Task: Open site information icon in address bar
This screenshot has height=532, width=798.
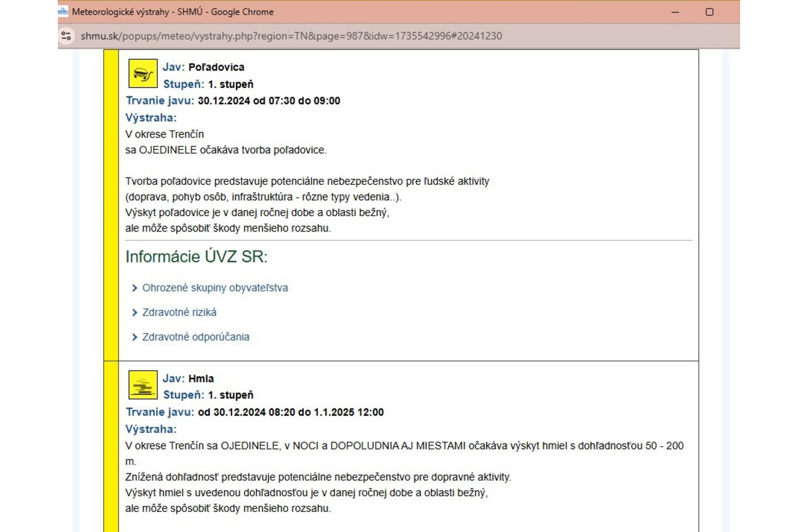Action: point(66,36)
